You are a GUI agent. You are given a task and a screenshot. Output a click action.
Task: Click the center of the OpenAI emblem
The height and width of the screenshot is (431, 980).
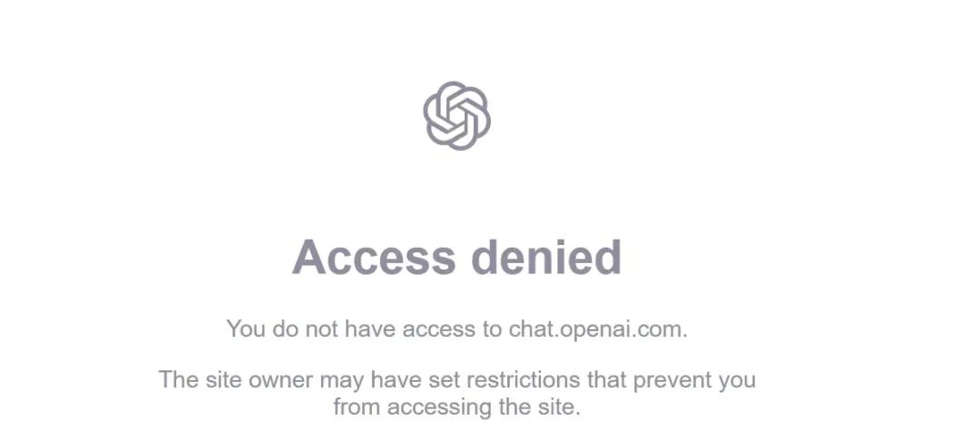(x=456, y=115)
